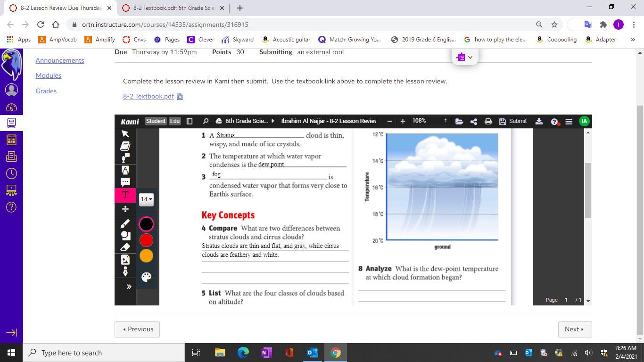Open Google Chrome from the taskbar
Image resolution: width=644 pixels, height=362 pixels.
336,353
